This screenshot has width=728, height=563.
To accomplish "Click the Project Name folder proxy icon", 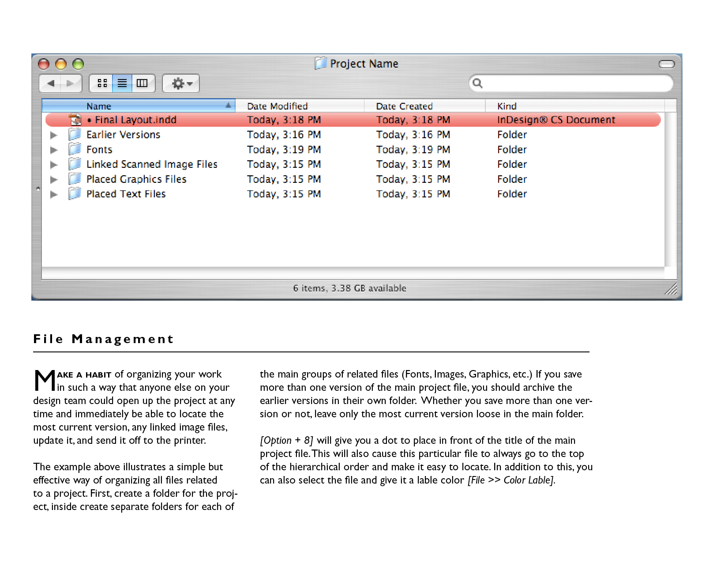I will [x=321, y=63].
